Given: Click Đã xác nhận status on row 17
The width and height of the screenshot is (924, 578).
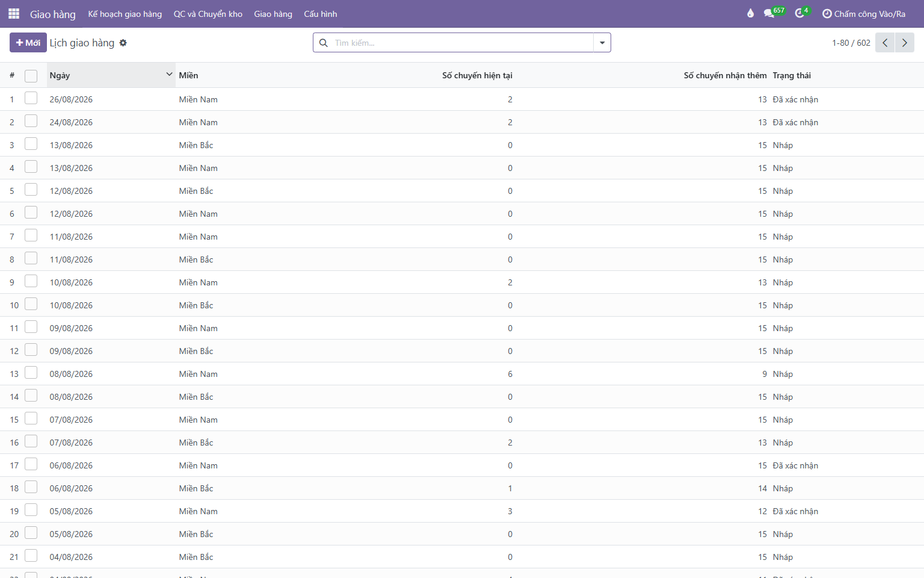Looking at the screenshot, I should [x=795, y=465].
